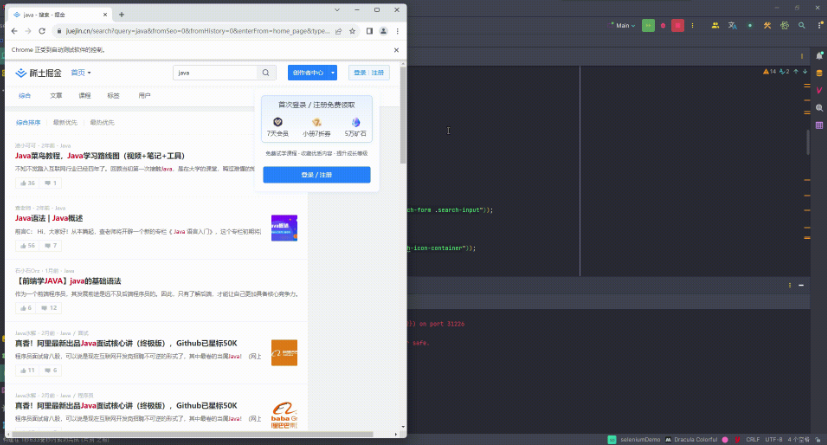Stop the running program with red square
Viewport: 827px width, 445px height.
[678, 25]
